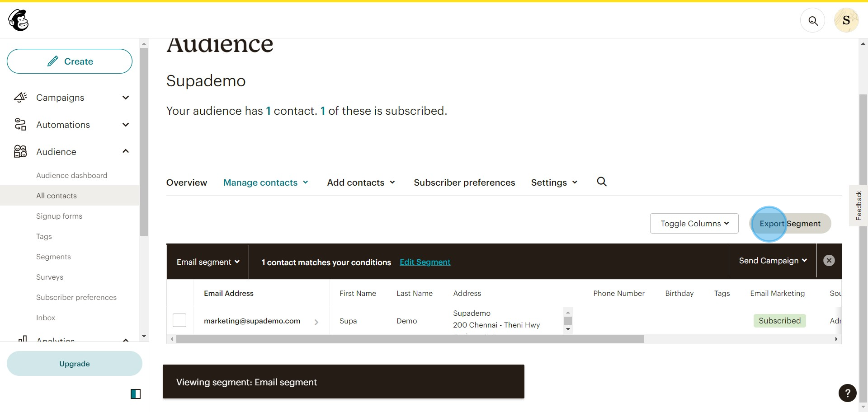Expand the Automations menu chevron
The image size is (868, 412).
pos(126,125)
